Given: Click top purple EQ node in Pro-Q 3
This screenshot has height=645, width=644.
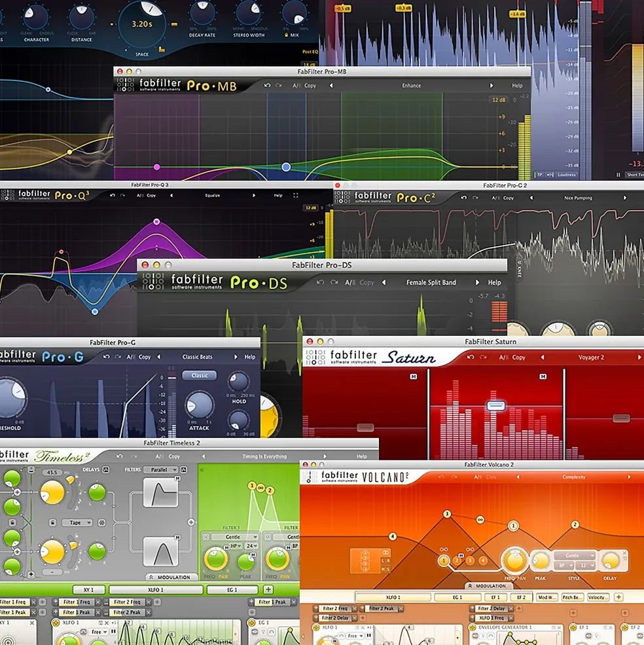Looking at the screenshot, I should 156,222.
